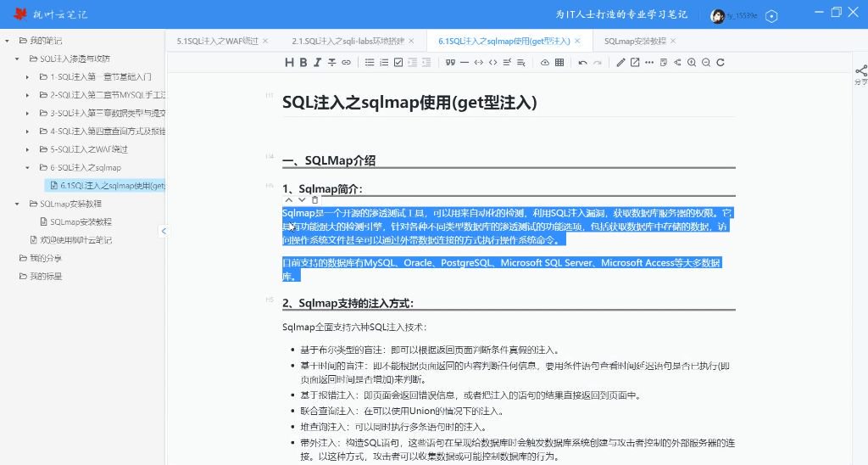
Task: Switch to 6.1SQL注入之sqlmap使用 tab
Action: tap(504, 41)
